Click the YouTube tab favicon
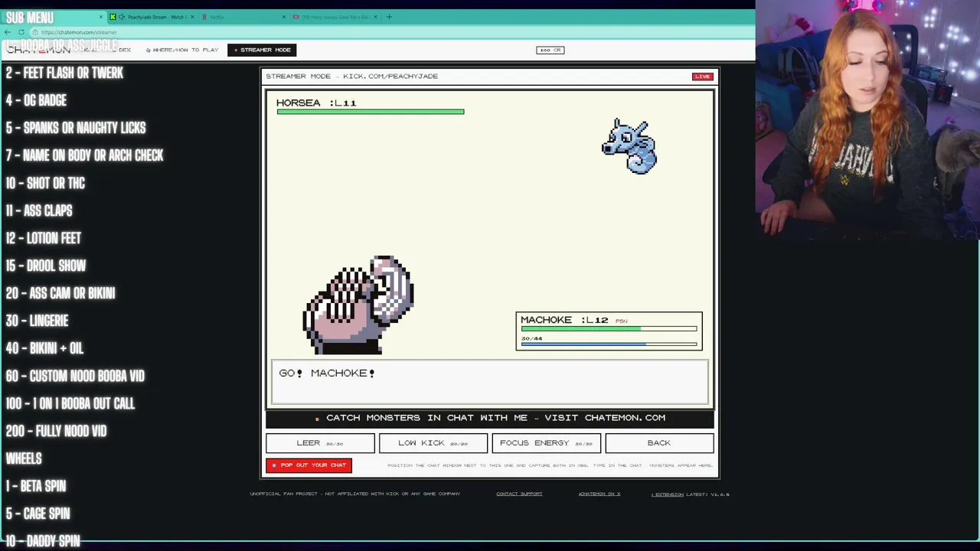 point(296,17)
